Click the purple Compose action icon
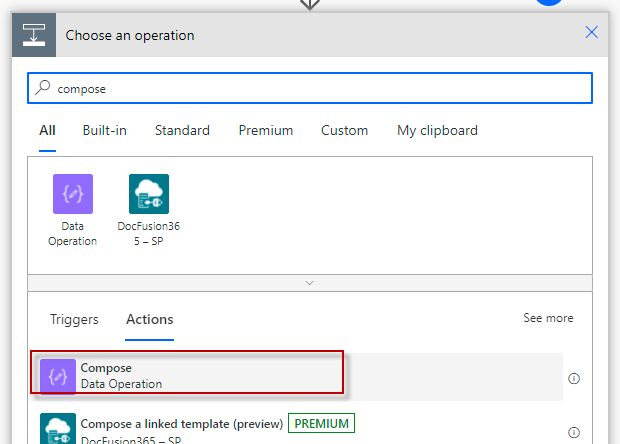The height and width of the screenshot is (444, 620). coord(58,377)
